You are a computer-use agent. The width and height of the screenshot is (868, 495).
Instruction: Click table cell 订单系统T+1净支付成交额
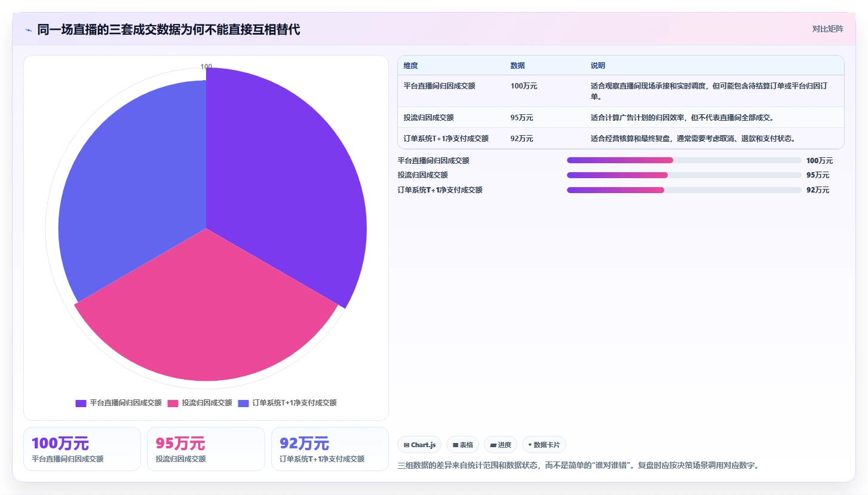[446, 138]
